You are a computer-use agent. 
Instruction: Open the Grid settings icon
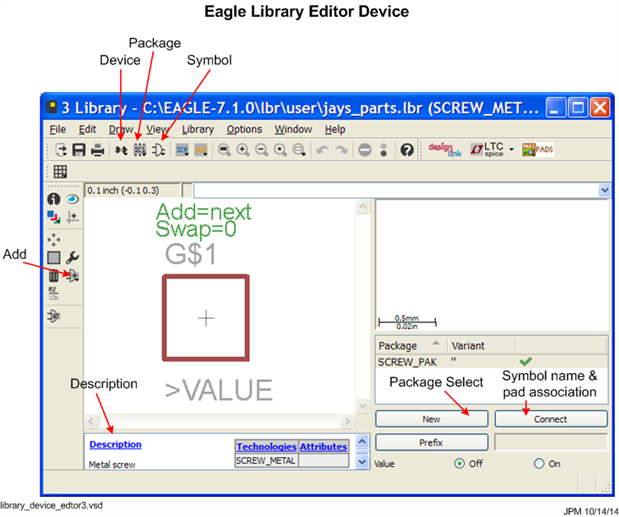(x=60, y=172)
